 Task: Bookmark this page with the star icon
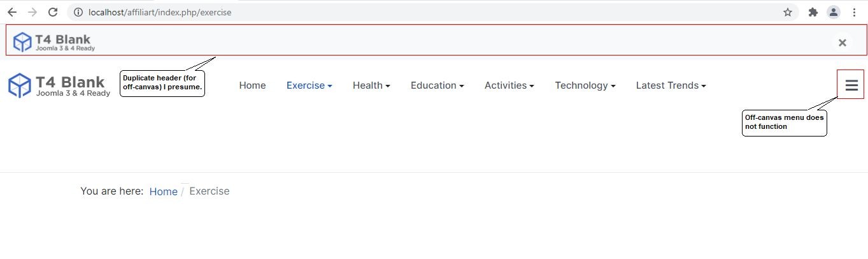click(x=788, y=12)
